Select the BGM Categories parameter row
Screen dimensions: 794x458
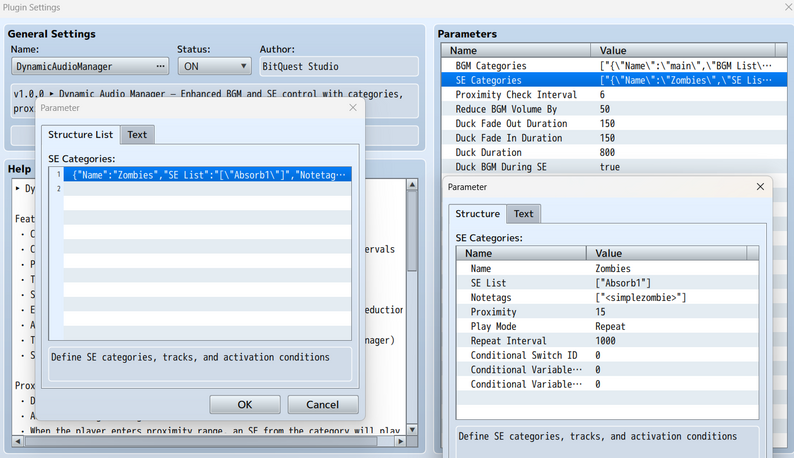[x=614, y=66]
